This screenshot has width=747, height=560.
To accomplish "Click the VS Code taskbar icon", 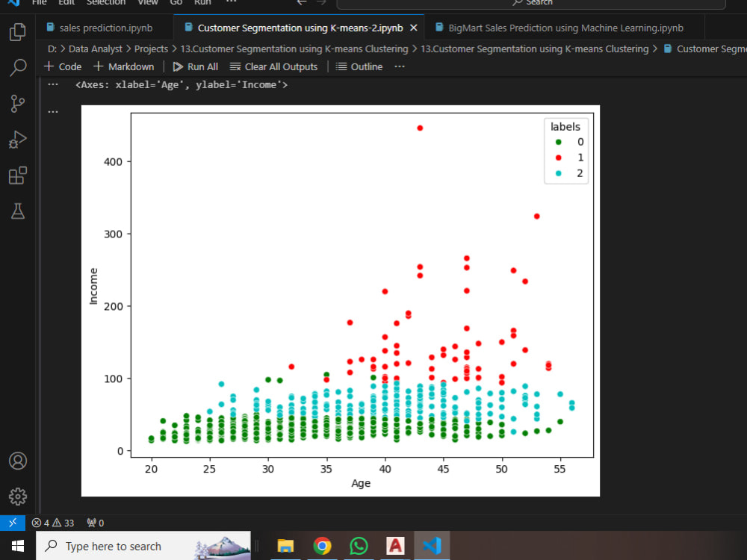I will pos(432,546).
